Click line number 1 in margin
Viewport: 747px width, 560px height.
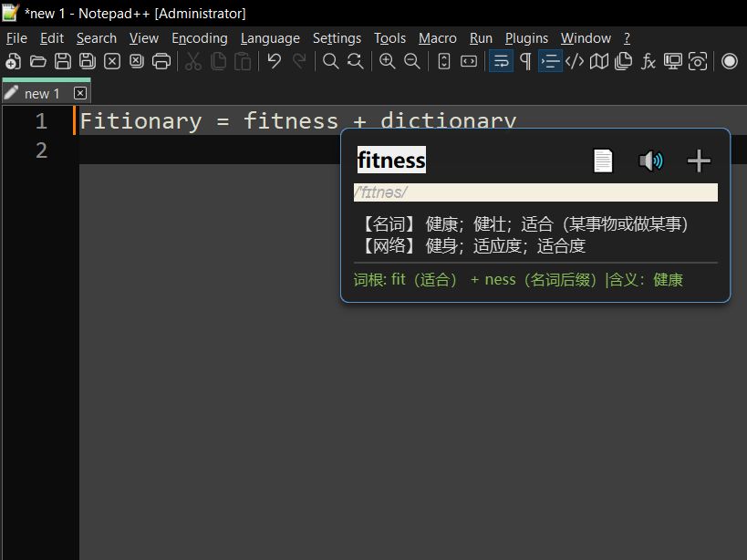[x=41, y=121]
